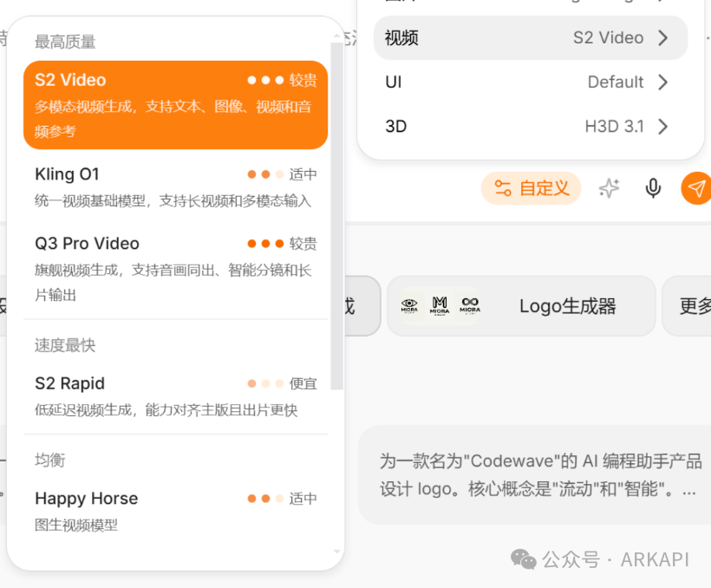The height and width of the screenshot is (588, 711).
Task: Open the Logo生成器 card
Action: pyautogui.click(x=521, y=306)
